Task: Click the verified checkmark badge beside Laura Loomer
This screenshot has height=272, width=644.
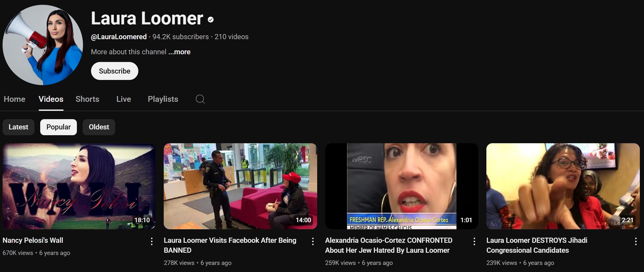Action: (x=211, y=20)
